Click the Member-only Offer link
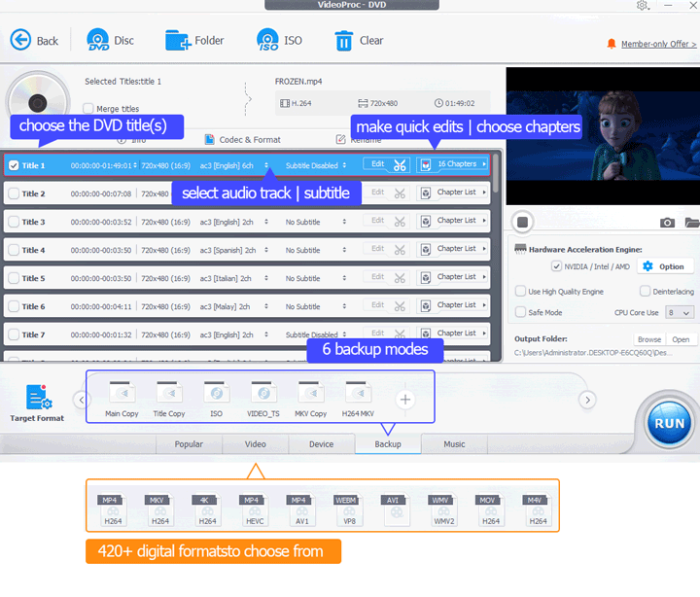Image resolution: width=700 pixels, height=597 pixels. 658,44
